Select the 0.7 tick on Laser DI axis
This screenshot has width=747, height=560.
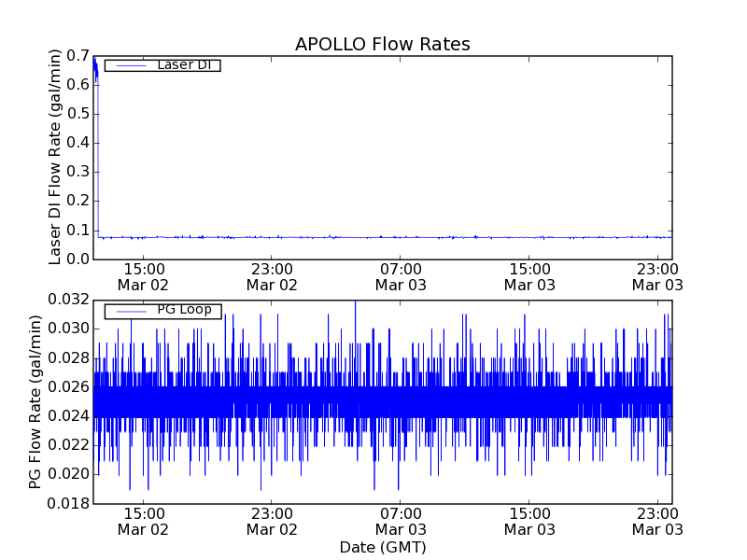(x=77, y=55)
